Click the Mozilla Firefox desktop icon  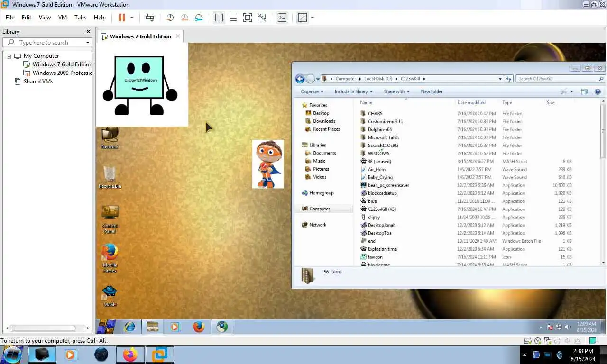coord(110,258)
